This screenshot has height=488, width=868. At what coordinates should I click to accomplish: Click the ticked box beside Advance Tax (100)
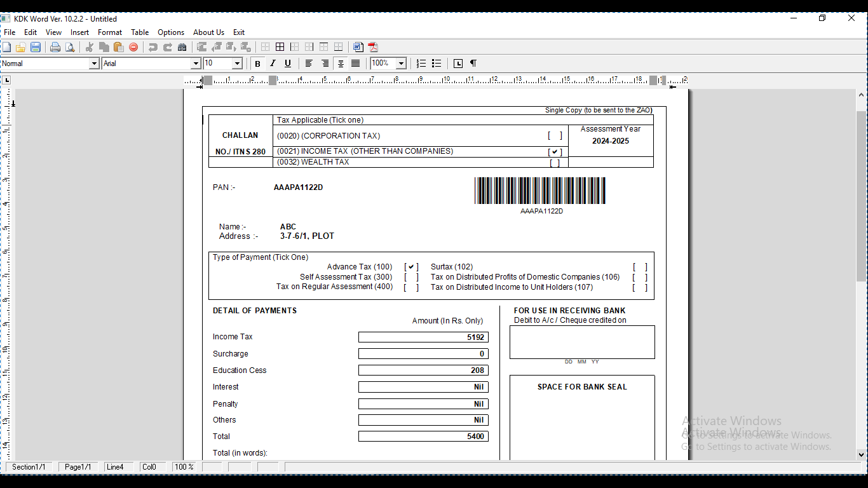click(x=412, y=267)
